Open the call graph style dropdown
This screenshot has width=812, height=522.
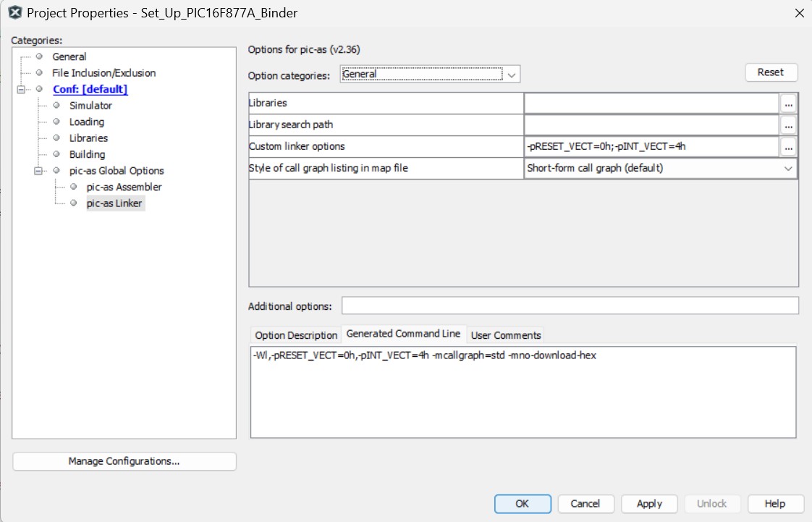tap(787, 168)
